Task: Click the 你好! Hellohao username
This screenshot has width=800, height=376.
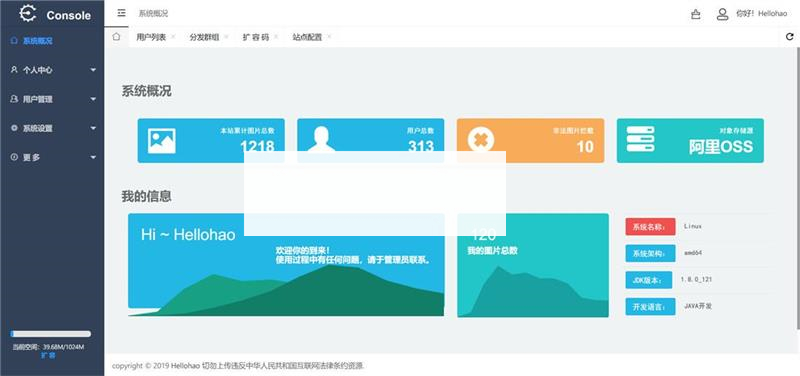Action: point(761,14)
